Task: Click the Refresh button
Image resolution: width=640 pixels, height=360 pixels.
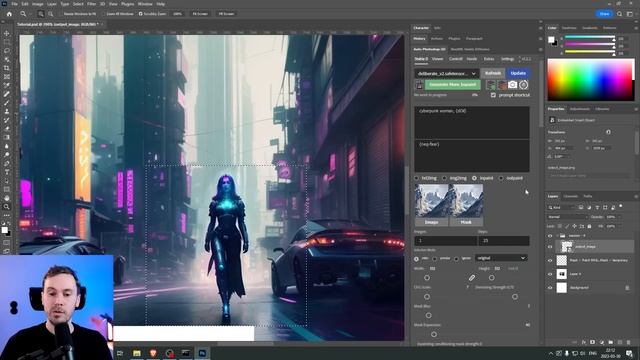Action: 493,73
